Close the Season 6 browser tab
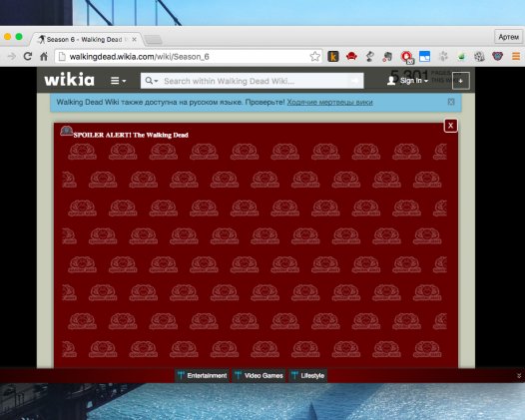Image resolution: width=525 pixels, height=420 pixels. coord(134,40)
